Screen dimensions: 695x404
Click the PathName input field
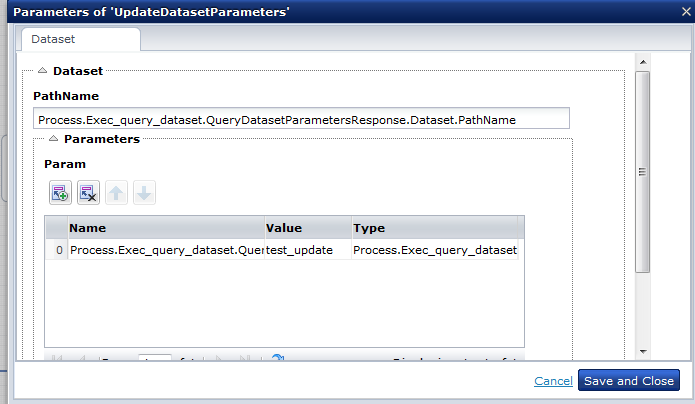300,120
